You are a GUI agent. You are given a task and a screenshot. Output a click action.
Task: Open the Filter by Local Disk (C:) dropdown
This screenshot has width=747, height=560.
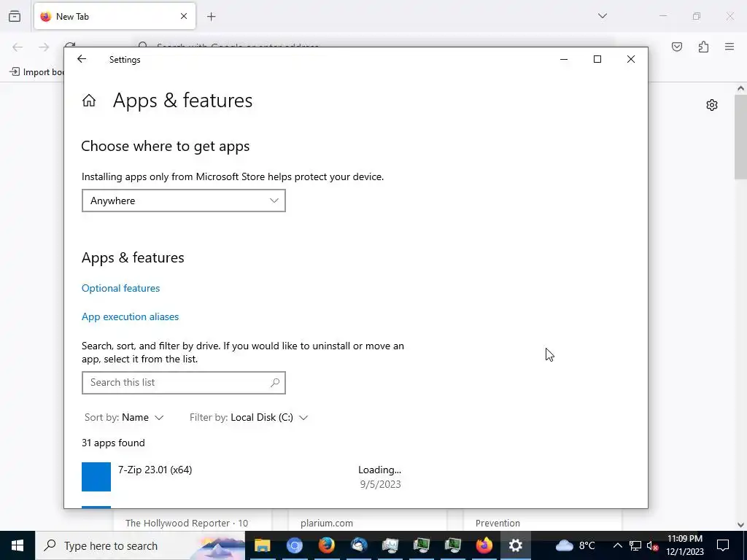pyautogui.click(x=249, y=418)
